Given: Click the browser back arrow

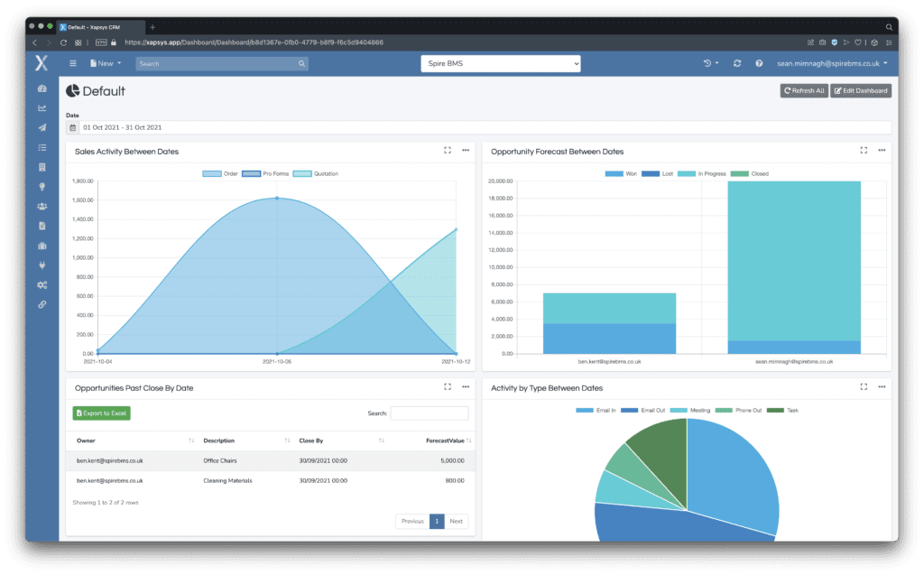Looking at the screenshot, I should (35, 42).
